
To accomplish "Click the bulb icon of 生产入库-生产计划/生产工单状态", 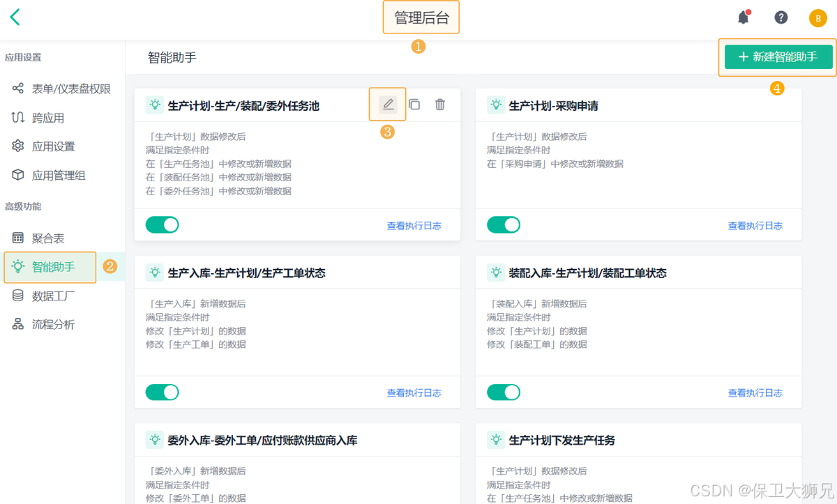I will (x=155, y=273).
